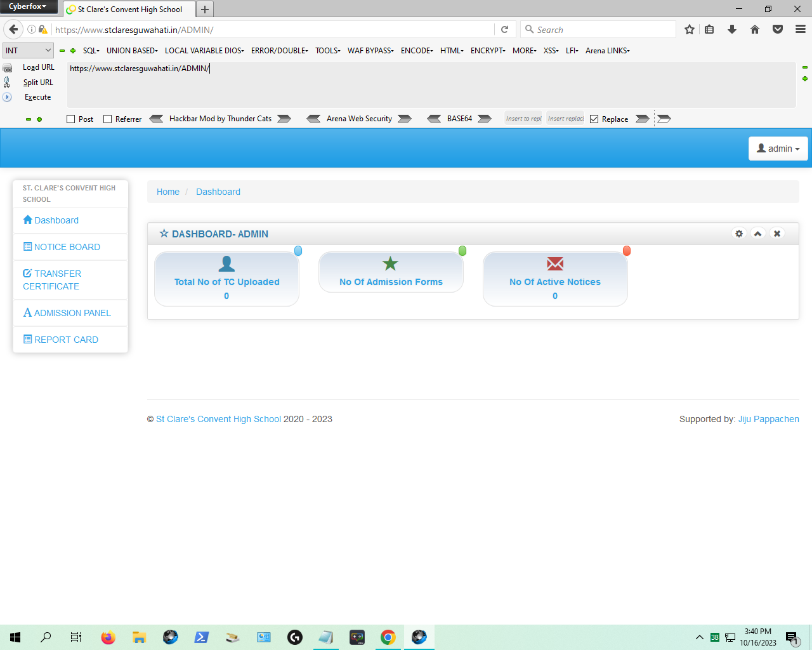The width and height of the screenshot is (812, 650).
Task: Open Windows Start menu
Action: [15, 637]
